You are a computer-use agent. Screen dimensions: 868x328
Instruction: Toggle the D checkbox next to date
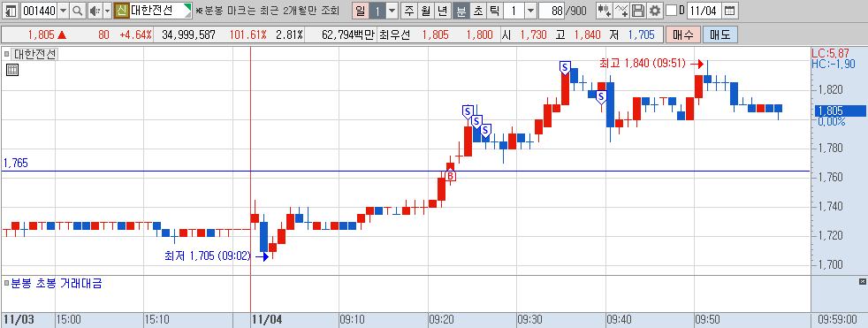tap(671, 11)
